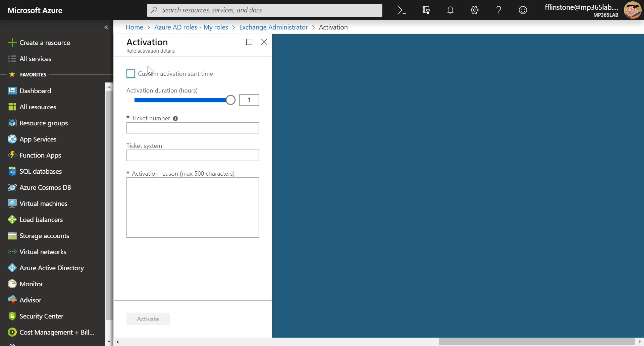
Task: Click the horizontal scrollbar thumb
Action: pos(537,342)
